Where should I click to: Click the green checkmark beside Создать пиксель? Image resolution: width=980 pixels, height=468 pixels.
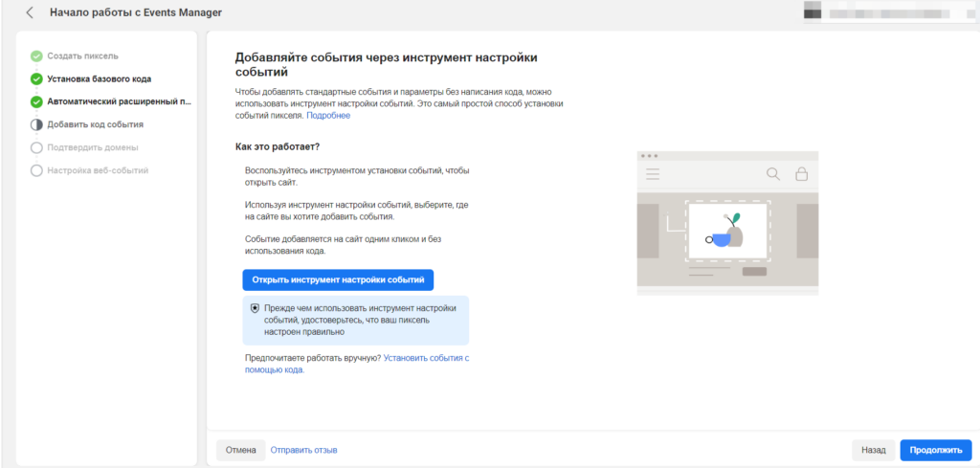click(36, 56)
